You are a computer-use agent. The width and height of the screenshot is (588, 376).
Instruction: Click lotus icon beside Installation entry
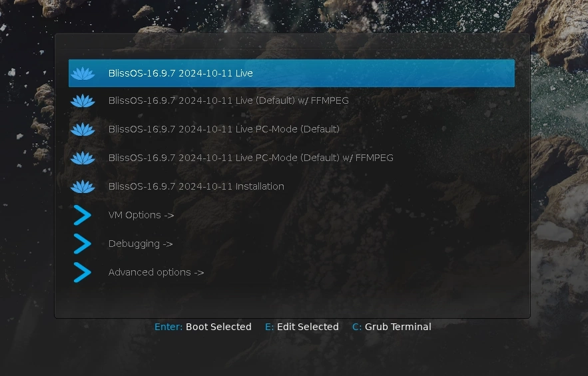click(x=83, y=186)
